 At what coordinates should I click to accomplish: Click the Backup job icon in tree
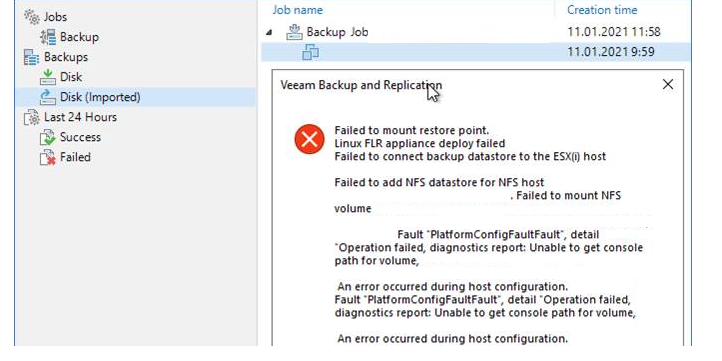(48, 37)
